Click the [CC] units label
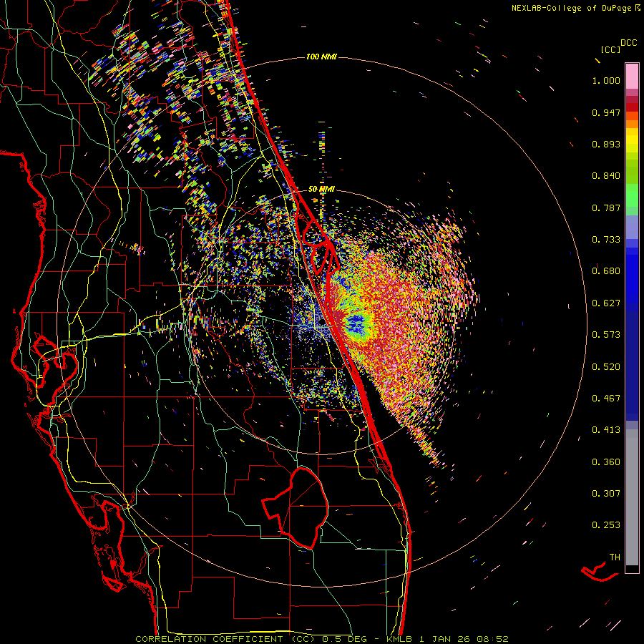644x644 pixels. 611,49
